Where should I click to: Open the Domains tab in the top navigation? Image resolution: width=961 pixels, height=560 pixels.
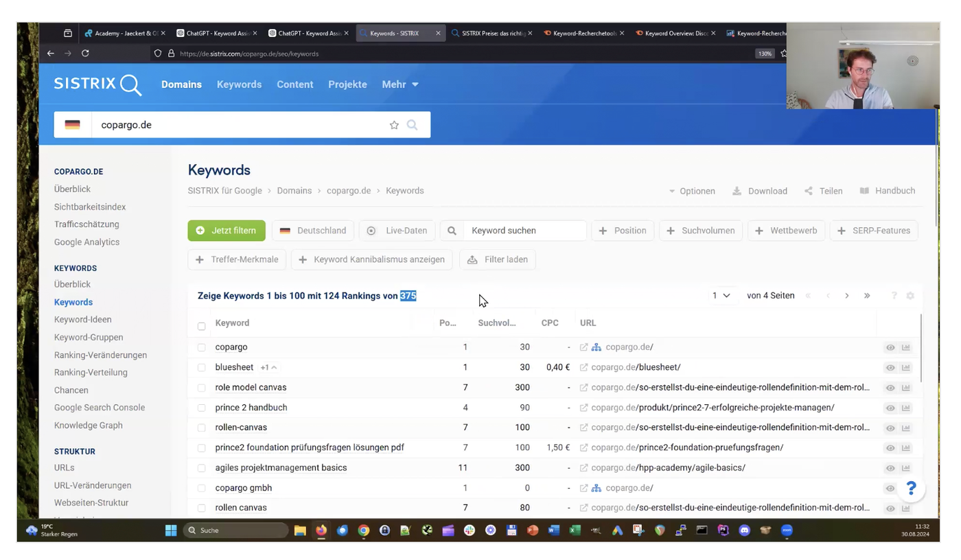pyautogui.click(x=181, y=84)
